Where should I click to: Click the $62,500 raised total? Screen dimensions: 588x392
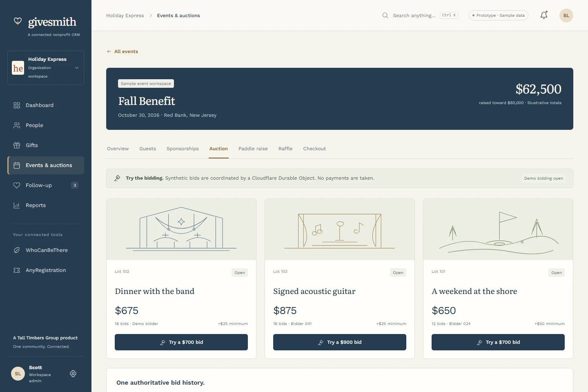(x=538, y=89)
